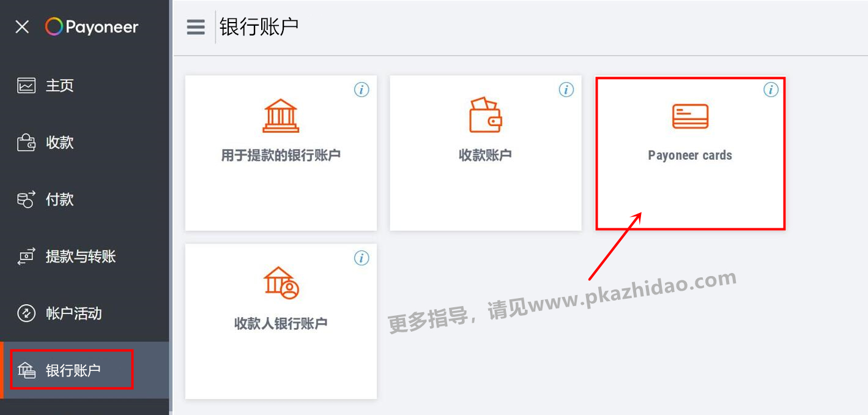Open the Payoneer cards tile
Viewport: 868px width, 415px height.
690,153
